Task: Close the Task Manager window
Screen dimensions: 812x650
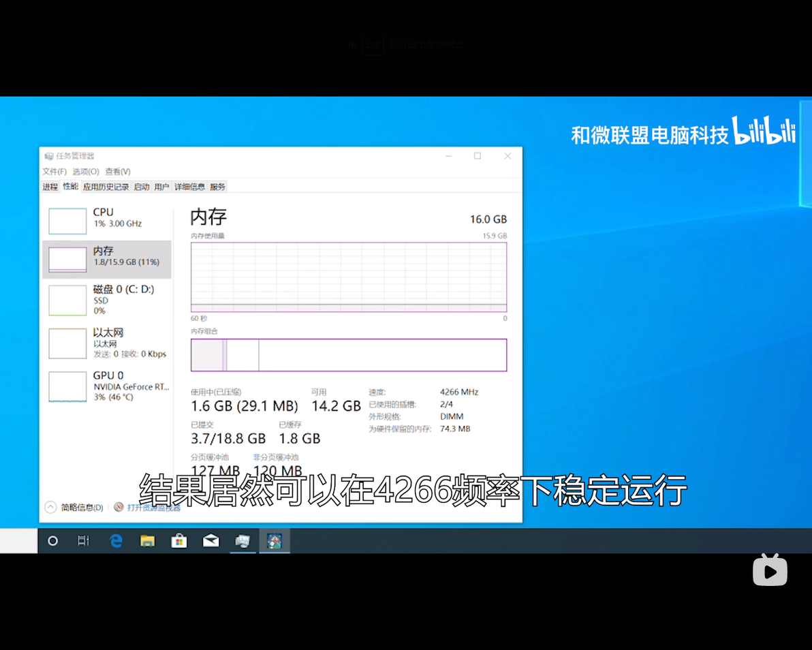Action: tap(507, 156)
